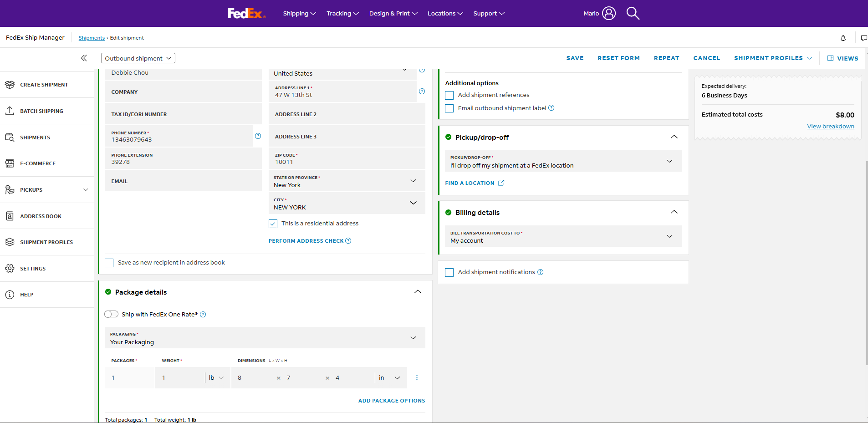Click the Settings gear icon
Image resolution: width=868 pixels, height=423 pixels.
pos(10,268)
